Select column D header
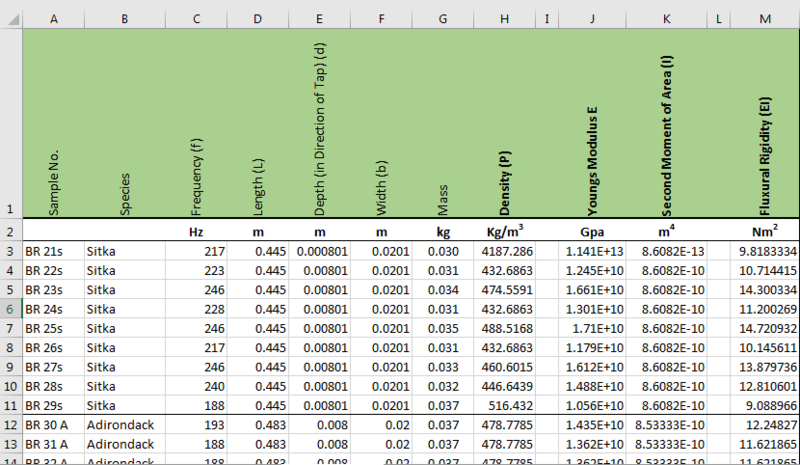This screenshot has width=800, height=465. click(x=258, y=19)
